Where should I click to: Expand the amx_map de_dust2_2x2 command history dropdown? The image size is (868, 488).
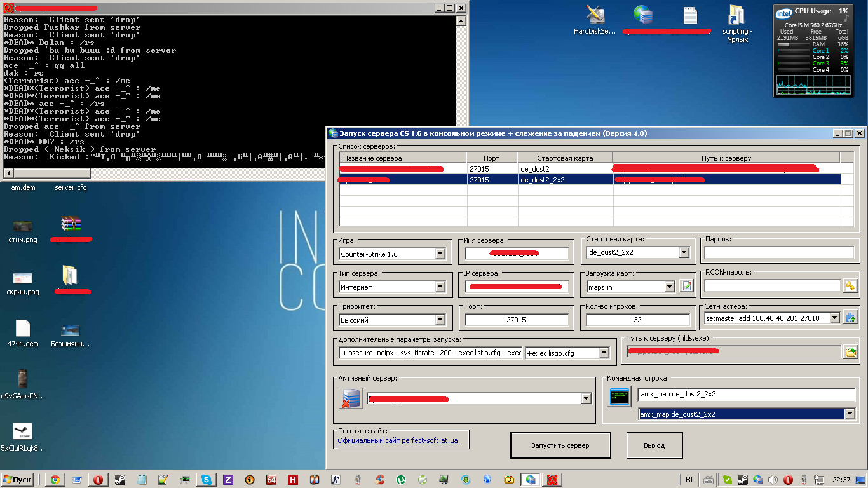point(850,414)
